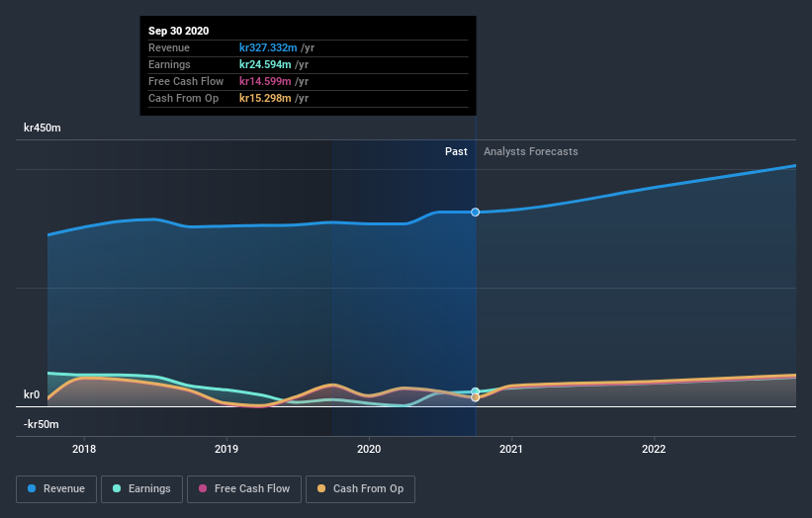Viewport: 812px width, 518px height.
Task: Toggle the Free Cash Flow legend button
Action: pyautogui.click(x=244, y=489)
